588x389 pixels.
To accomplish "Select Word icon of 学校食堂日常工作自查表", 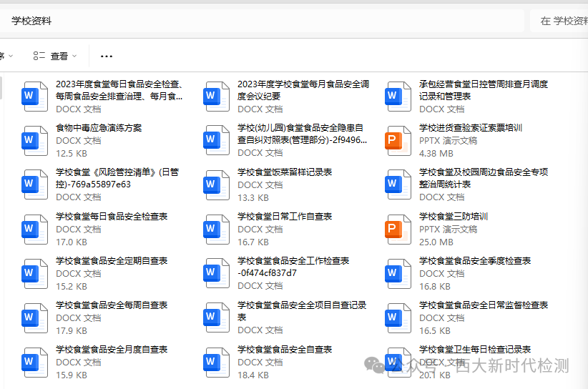I will coord(216,229).
